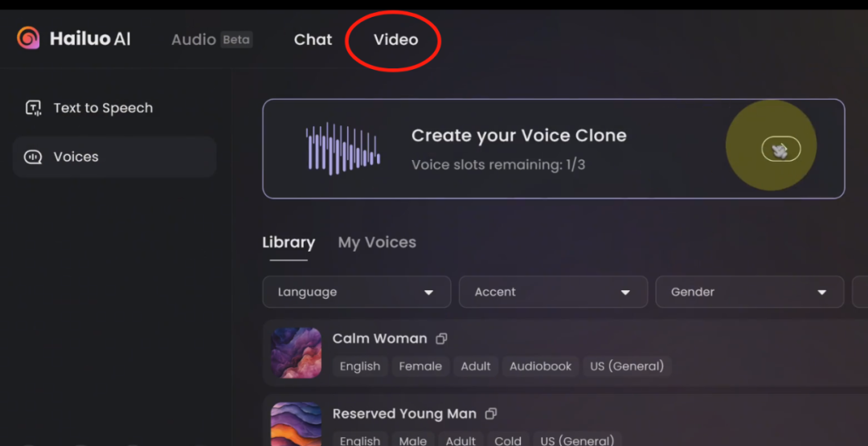Open the Gender filter dropdown

tap(750, 293)
